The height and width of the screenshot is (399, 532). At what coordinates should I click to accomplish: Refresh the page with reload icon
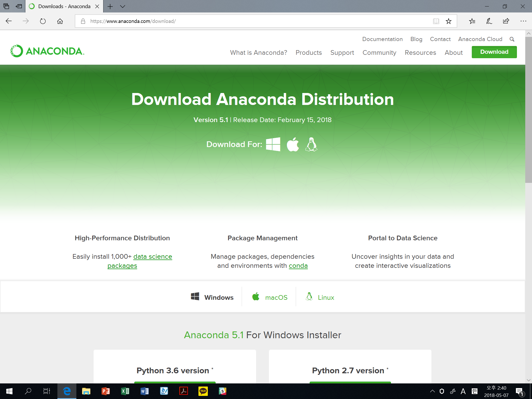tap(43, 21)
